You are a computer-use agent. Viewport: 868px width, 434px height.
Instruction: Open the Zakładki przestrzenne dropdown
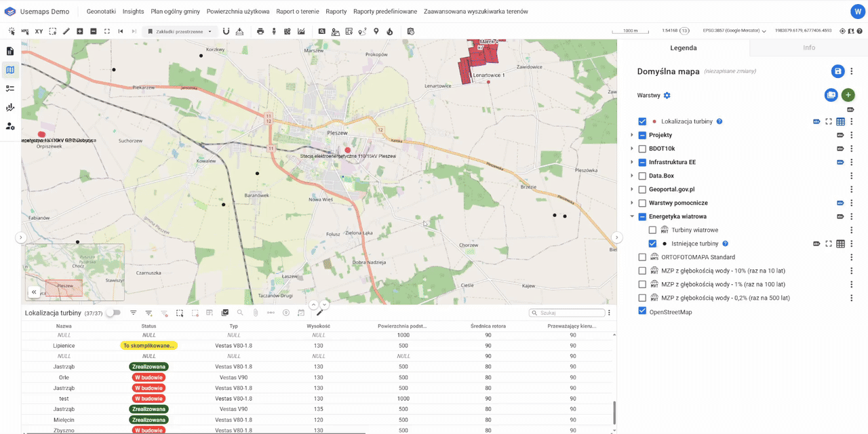click(x=180, y=31)
